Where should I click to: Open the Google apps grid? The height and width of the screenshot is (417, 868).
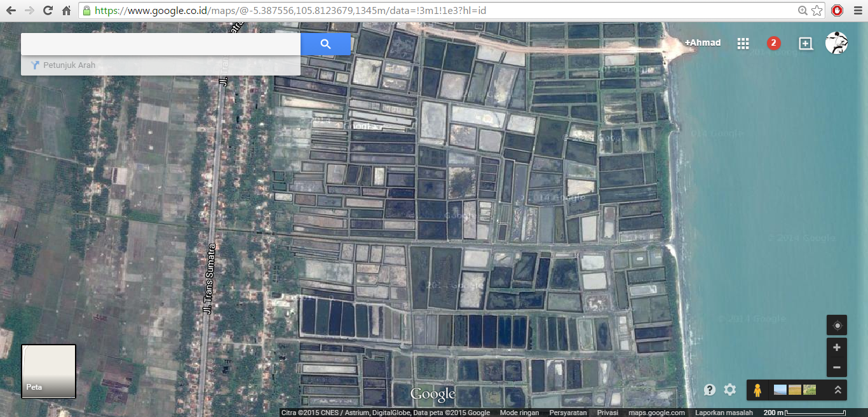tap(743, 43)
